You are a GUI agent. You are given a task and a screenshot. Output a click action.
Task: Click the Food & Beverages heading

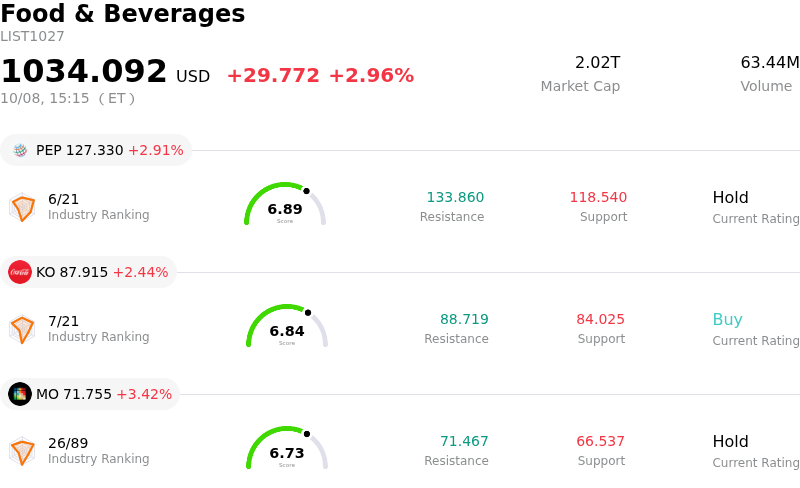click(123, 13)
